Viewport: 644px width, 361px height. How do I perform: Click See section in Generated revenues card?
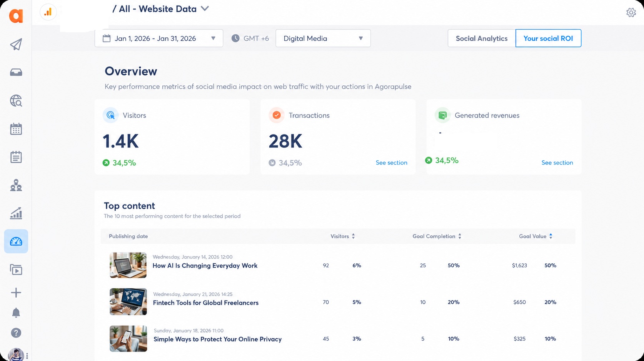(557, 163)
